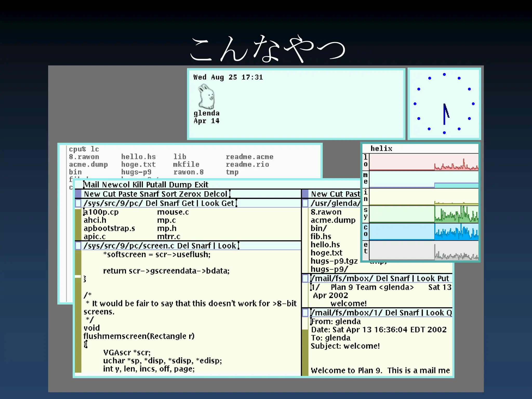Click the /mail/fs/mbox/ window layout box
Image resolution: width=532 pixels, height=399 pixels.
305,278
